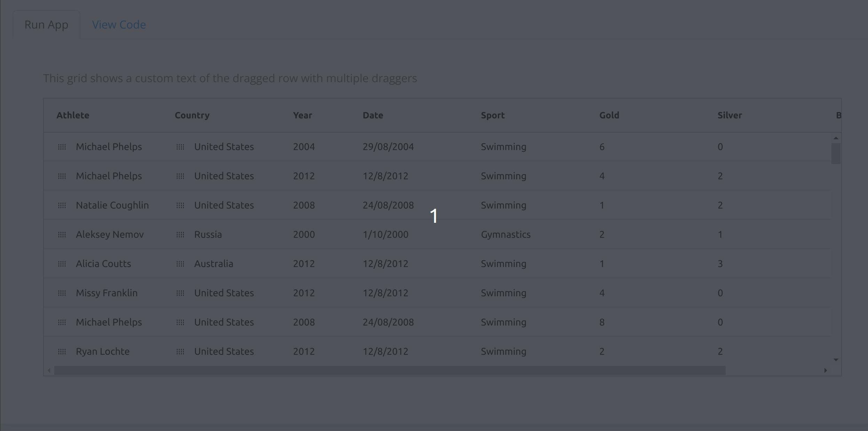
Task: Click drag handle beside Natalie Coughlin
Action: (x=62, y=205)
